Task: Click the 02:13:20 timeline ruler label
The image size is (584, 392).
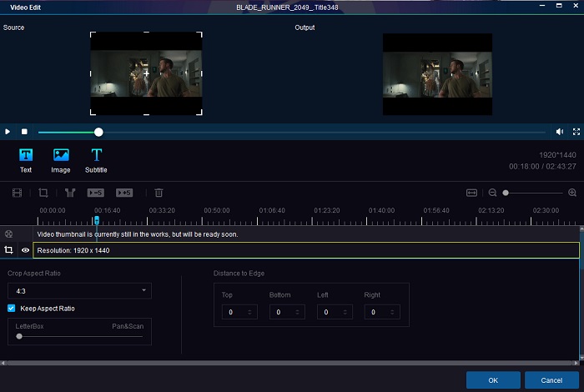Action: click(491, 210)
